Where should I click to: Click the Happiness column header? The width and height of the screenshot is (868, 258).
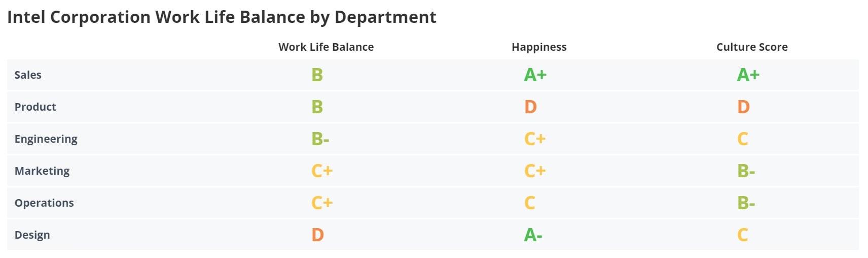tap(539, 47)
